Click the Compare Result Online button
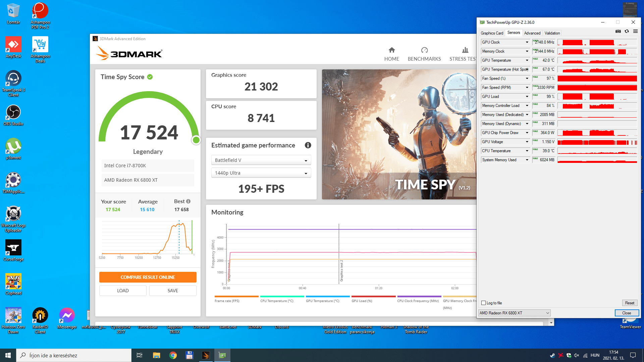The width and height of the screenshot is (644, 362). (x=148, y=277)
